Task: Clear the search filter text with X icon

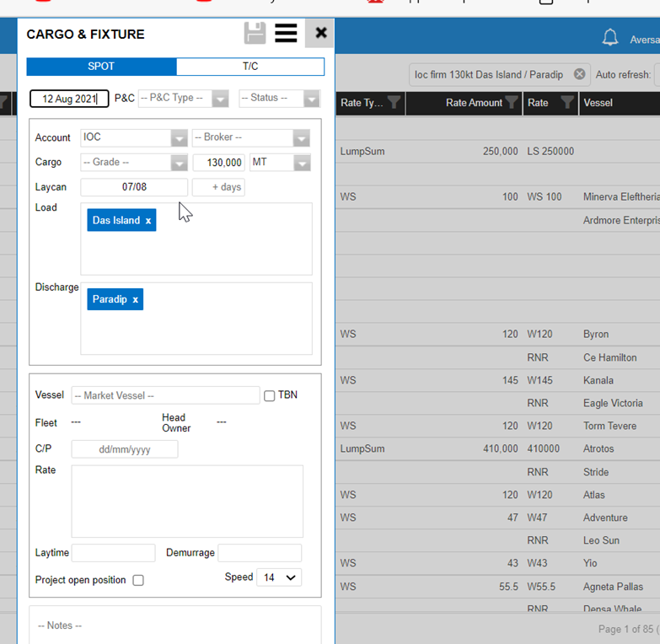Action: (579, 74)
